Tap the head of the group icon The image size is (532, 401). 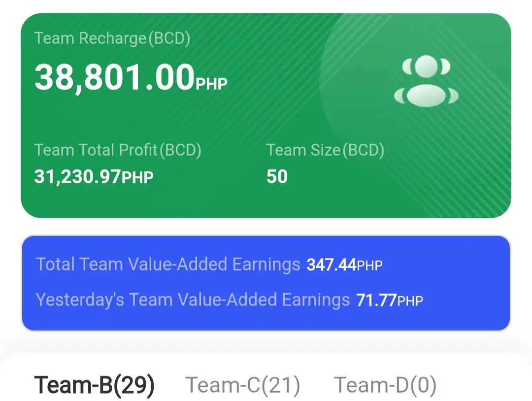tap(426, 67)
